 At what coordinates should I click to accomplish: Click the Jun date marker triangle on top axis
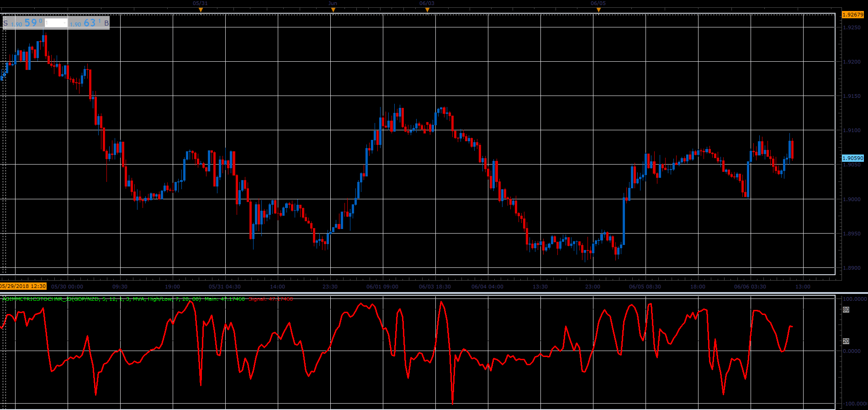[333, 10]
